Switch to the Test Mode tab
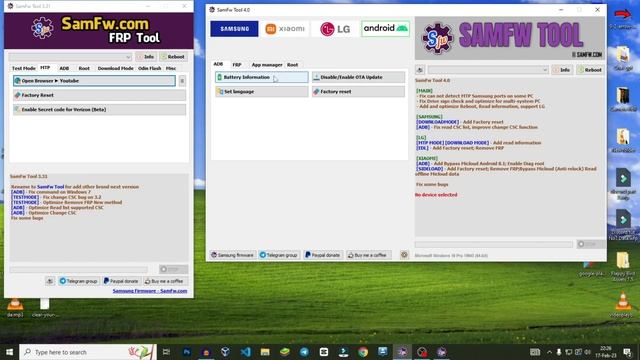Viewport: 640px width, 360px height. coord(24,68)
